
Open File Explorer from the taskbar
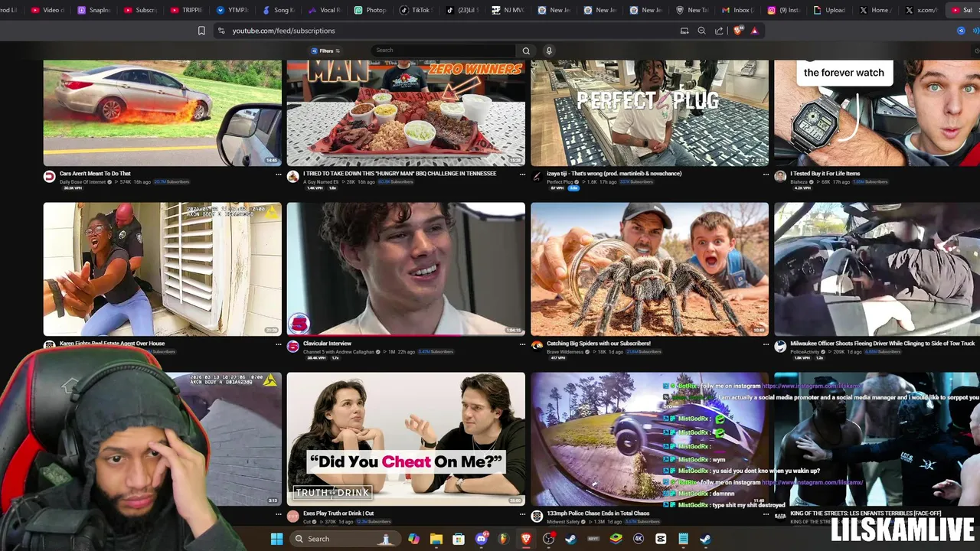coord(436,539)
